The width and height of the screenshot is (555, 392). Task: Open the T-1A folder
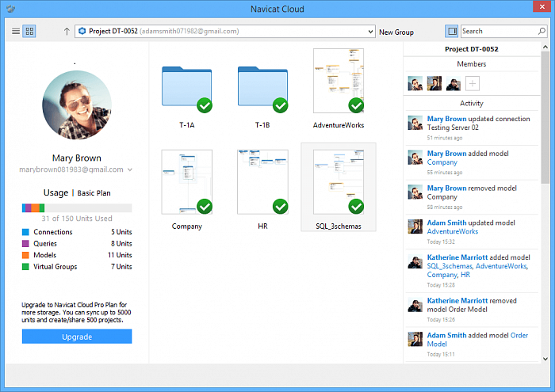187,89
